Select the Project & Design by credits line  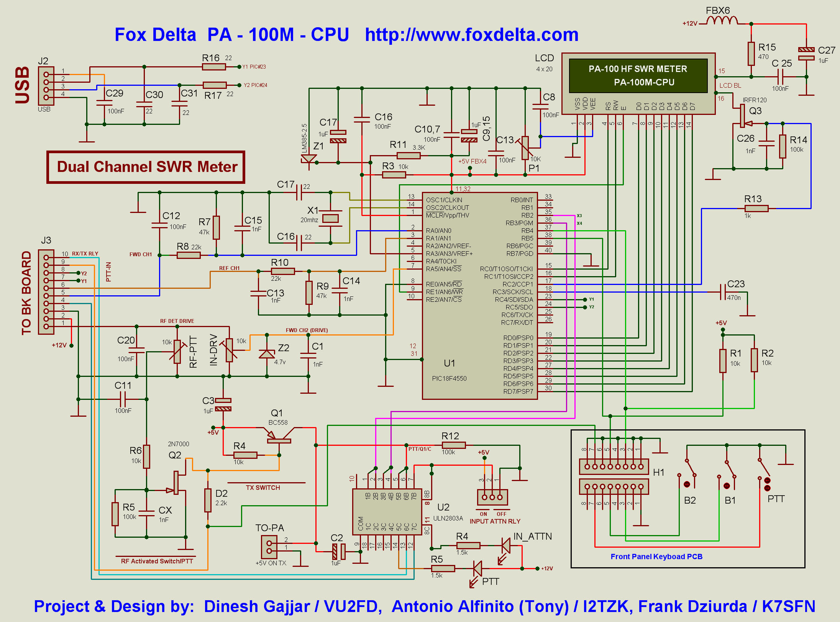pos(424,606)
